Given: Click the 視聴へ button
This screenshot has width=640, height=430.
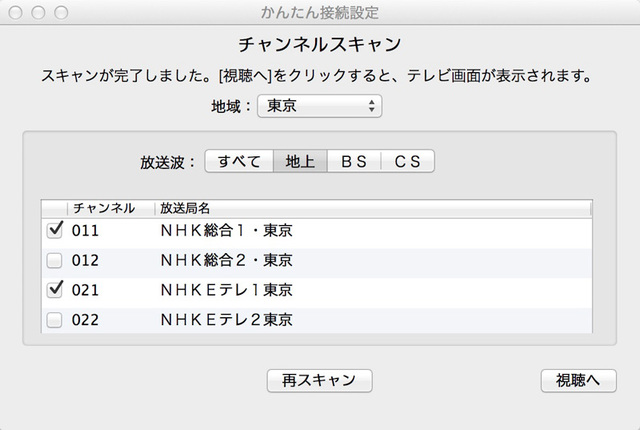Looking at the screenshot, I should [x=578, y=380].
